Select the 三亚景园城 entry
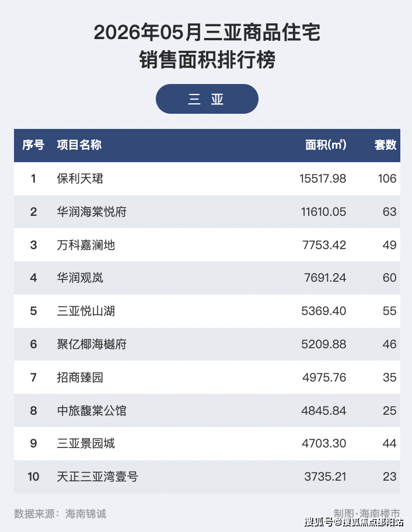 coord(86,443)
